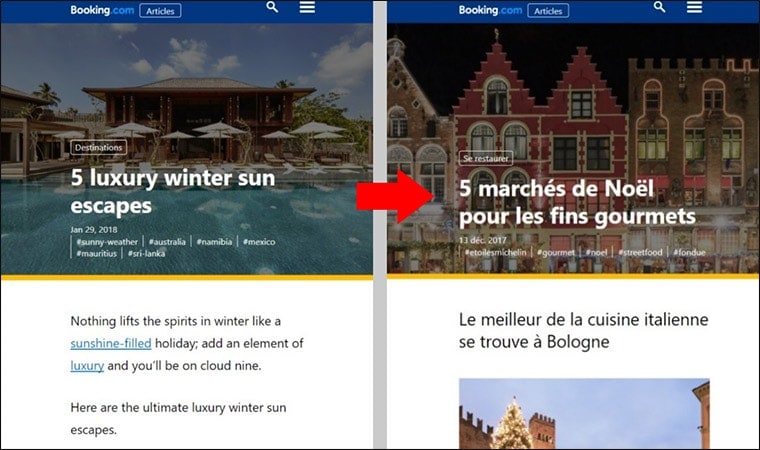Open the #namibia hashtag
Image resolution: width=760 pixels, height=450 pixels.
point(214,241)
